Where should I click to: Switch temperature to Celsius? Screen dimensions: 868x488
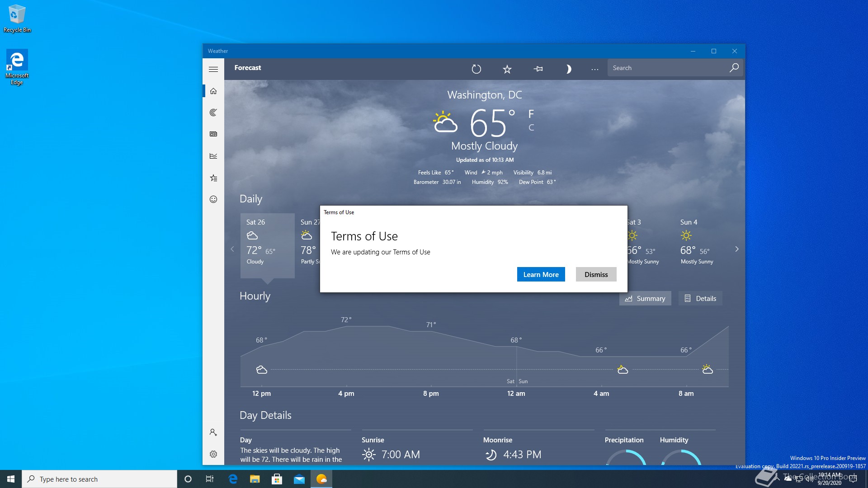(x=531, y=128)
